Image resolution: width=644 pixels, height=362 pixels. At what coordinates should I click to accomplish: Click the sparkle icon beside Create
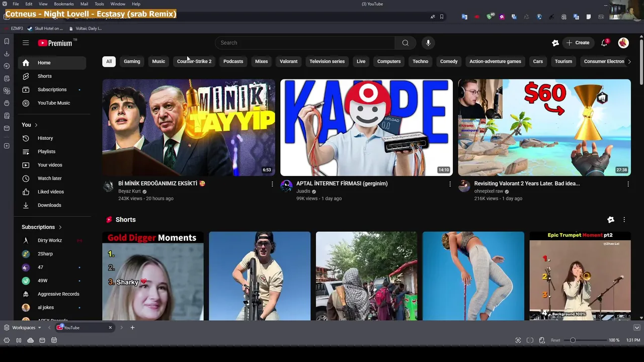click(x=555, y=43)
